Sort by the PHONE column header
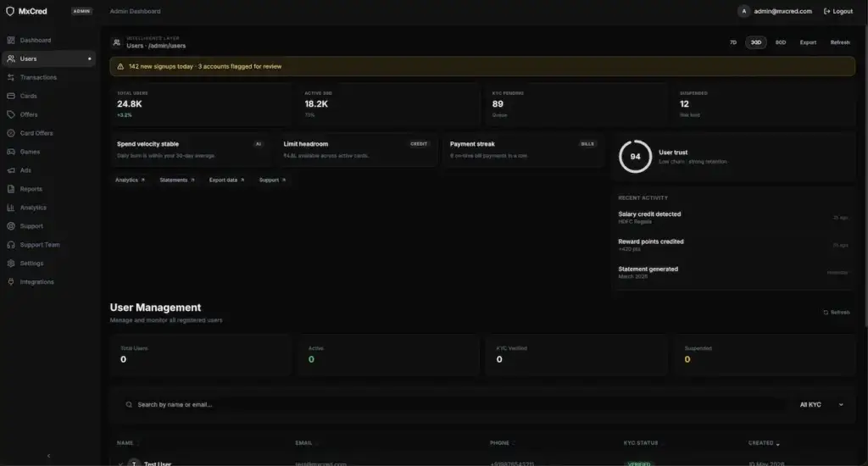 point(502,443)
